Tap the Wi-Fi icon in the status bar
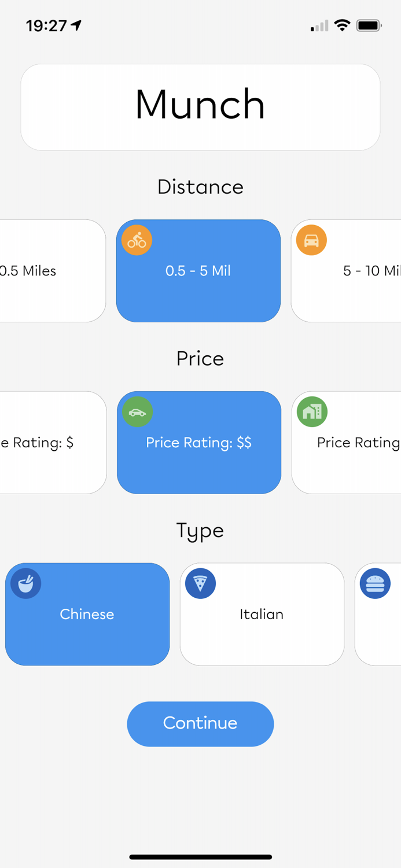401x868 pixels. [x=343, y=25]
